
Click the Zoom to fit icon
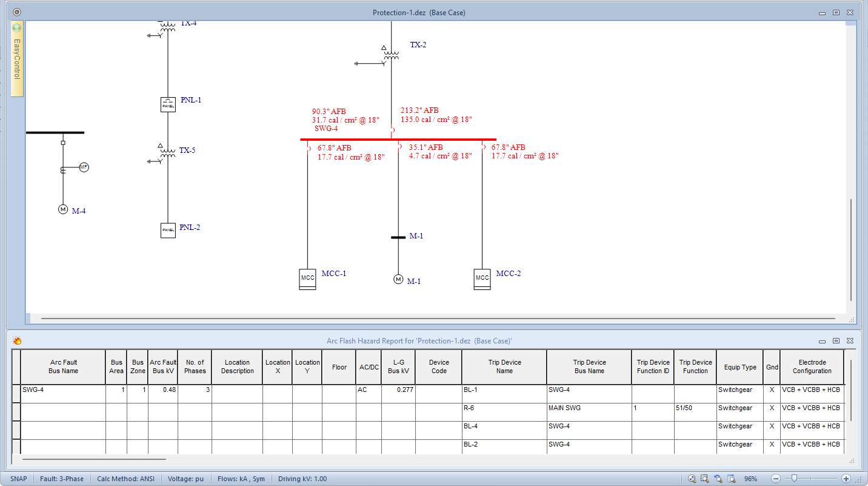coord(692,479)
